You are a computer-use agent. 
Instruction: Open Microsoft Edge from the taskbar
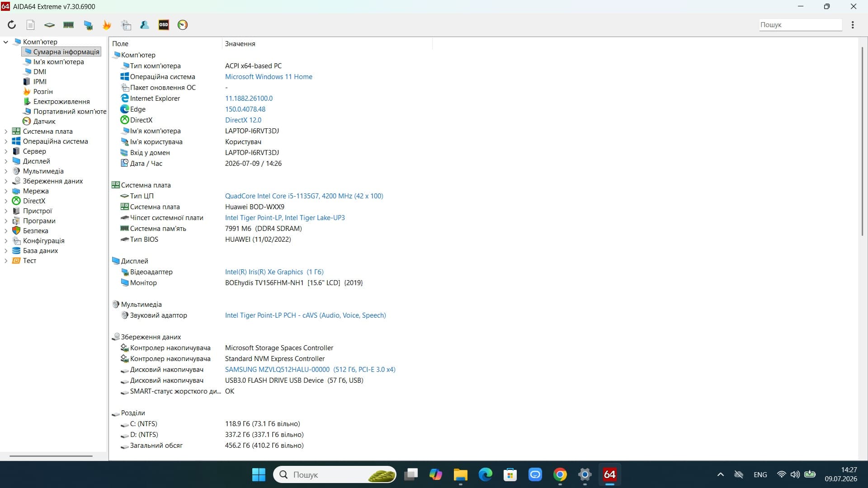(486, 475)
